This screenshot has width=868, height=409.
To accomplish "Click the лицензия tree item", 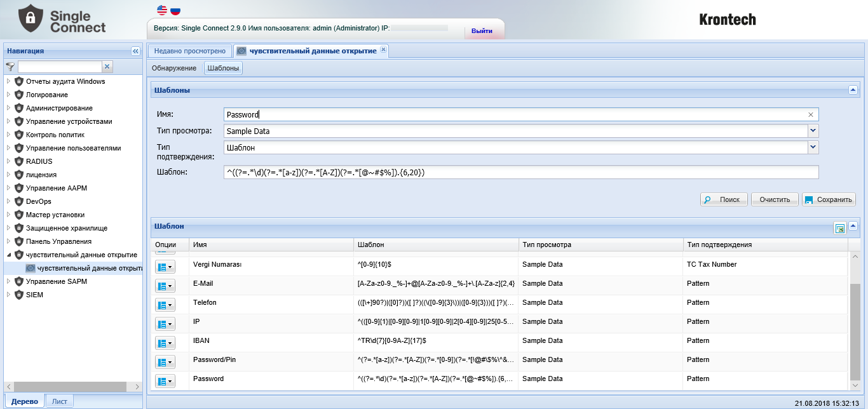I will click(41, 175).
